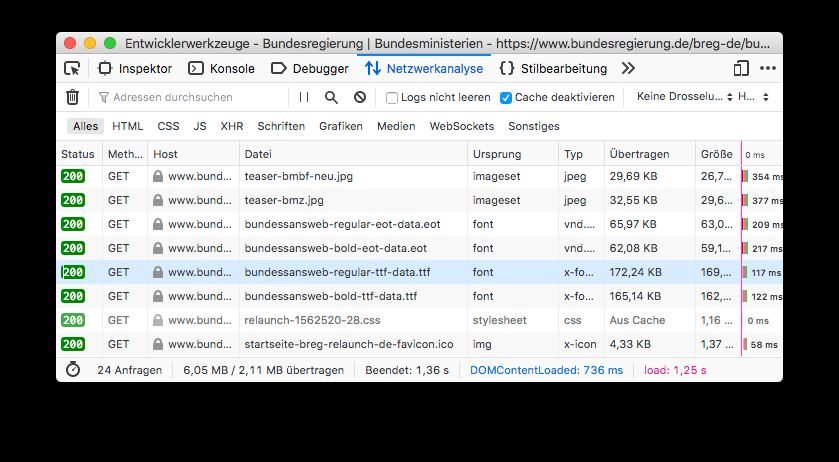
Task: Switch docking mode with layout icon
Action: pyautogui.click(x=741, y=69)
